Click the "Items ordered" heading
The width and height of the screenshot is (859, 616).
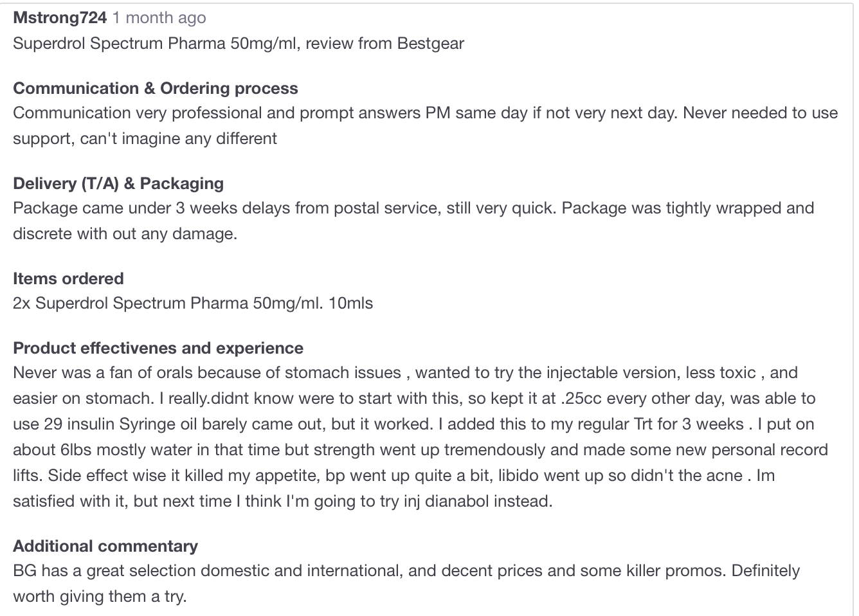coord(68,278)
